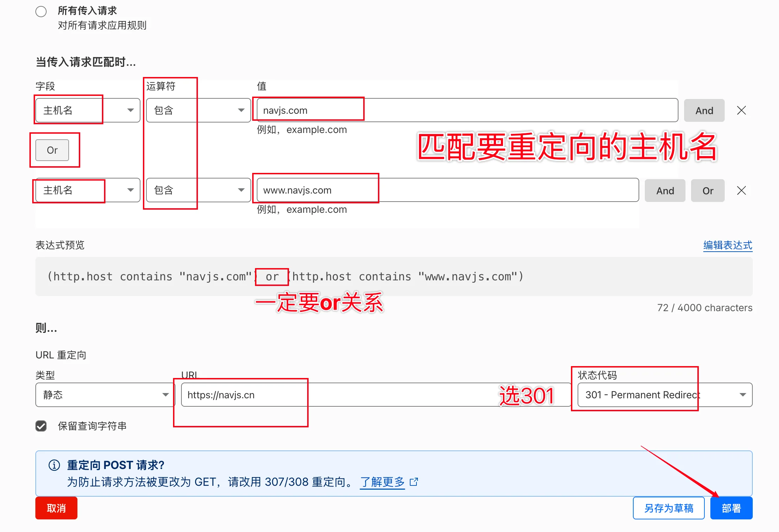
Task: Click the red 取消 button
Action: click(56, 508)
